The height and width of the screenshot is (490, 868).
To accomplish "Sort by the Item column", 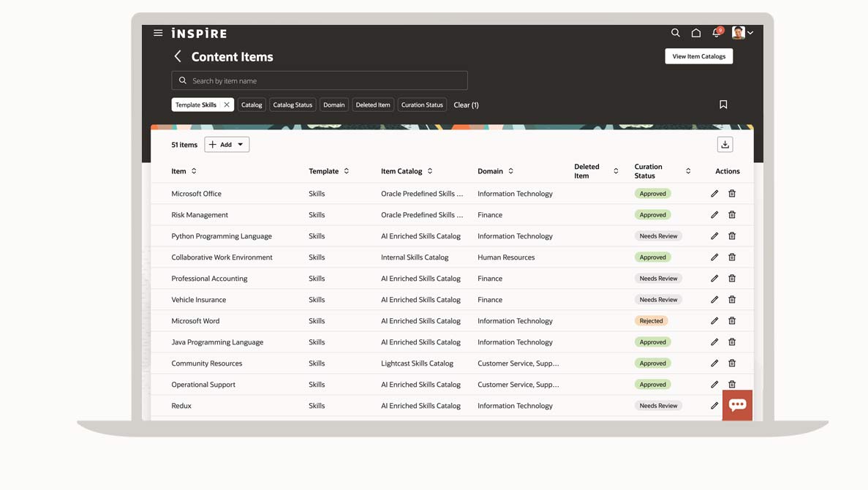I will 194,171.
